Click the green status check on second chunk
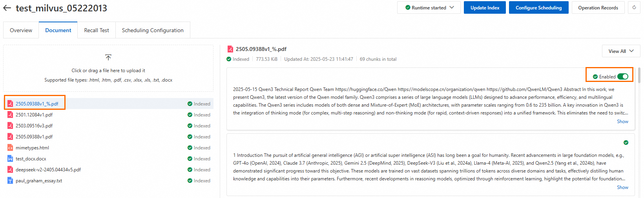 click(x=626, y=142)
